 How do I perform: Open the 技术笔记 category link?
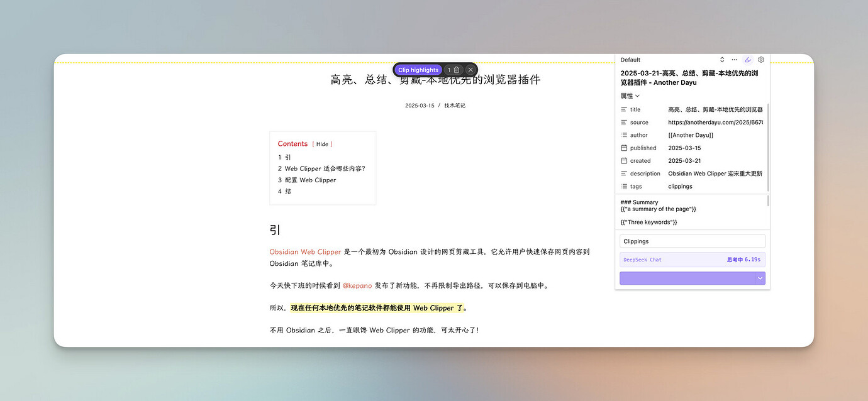coord(455,106)
